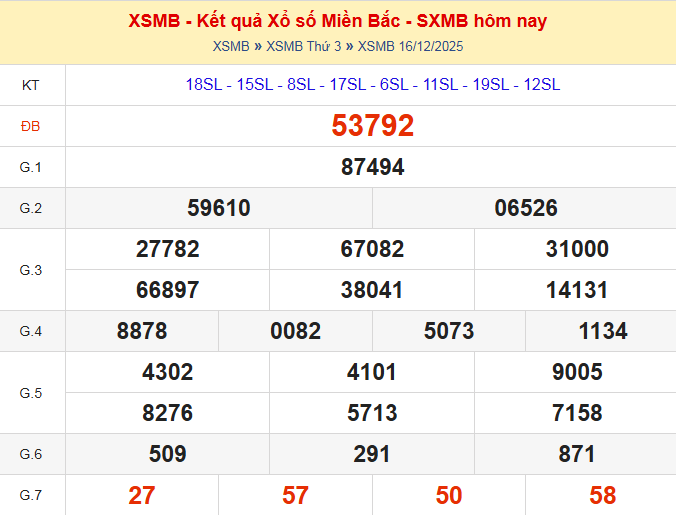Click the ĐB row label
Screen dimensions: 676x515
click(31, 126)
